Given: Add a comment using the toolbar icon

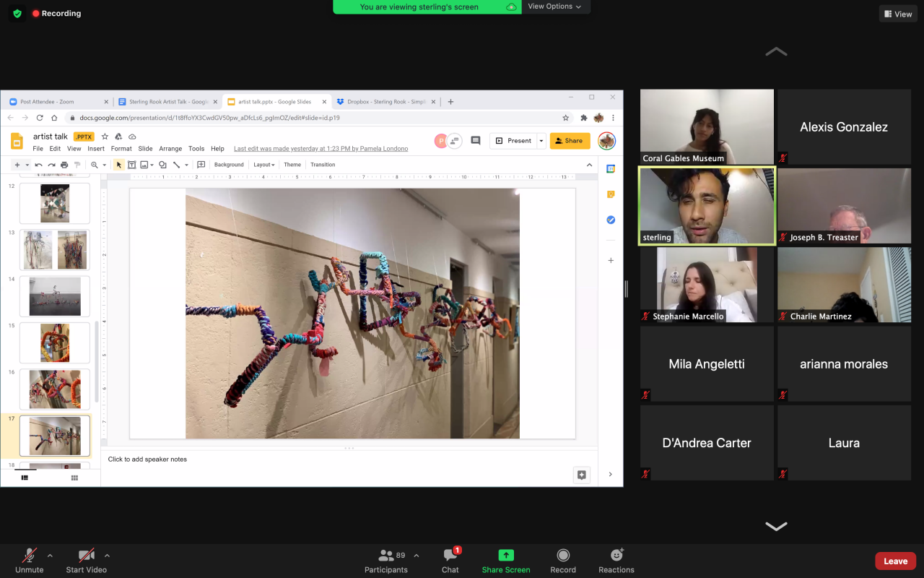Looking at the screenshot, I should (x=201, y=165).
